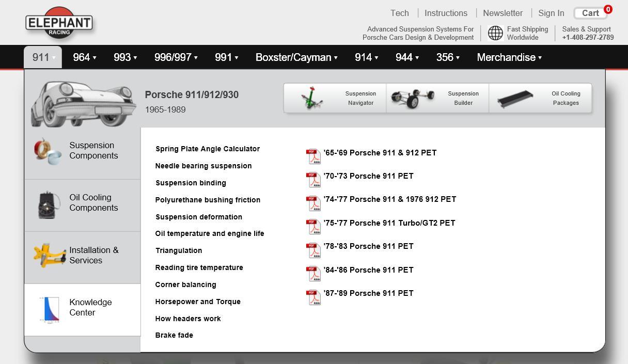The width and height of the screenshot is (628, 364).
Task: Open PDF icon for '74-'77 Porsche 911 & 1976 912 PET
Action: [313, 203]
